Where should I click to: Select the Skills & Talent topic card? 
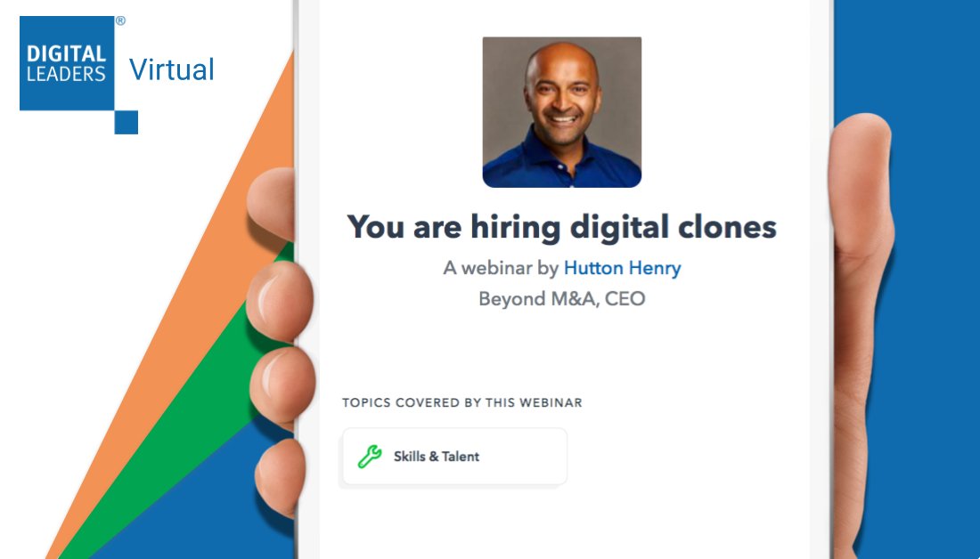(454, 457)
